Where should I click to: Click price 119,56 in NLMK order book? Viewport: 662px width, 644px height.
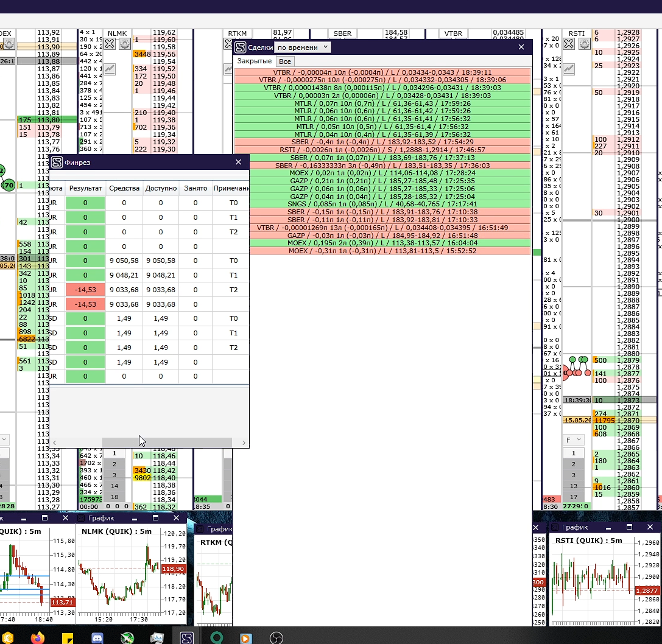coord(164,54)
